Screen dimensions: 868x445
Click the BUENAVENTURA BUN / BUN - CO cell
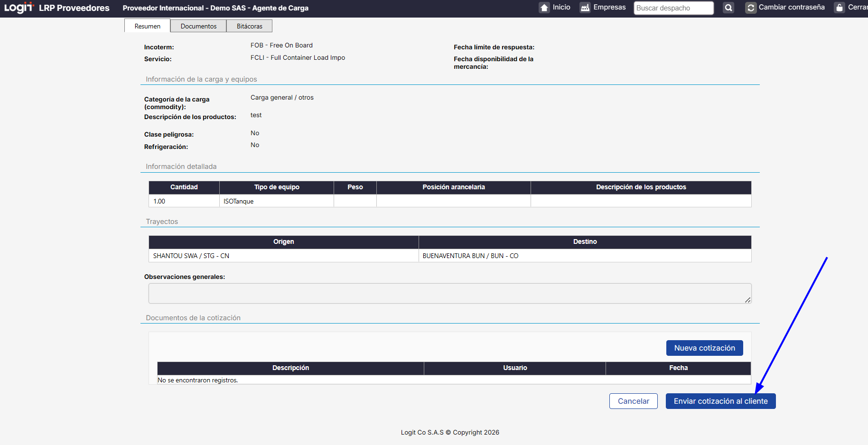pyautogui.click(x=585, y=256)
